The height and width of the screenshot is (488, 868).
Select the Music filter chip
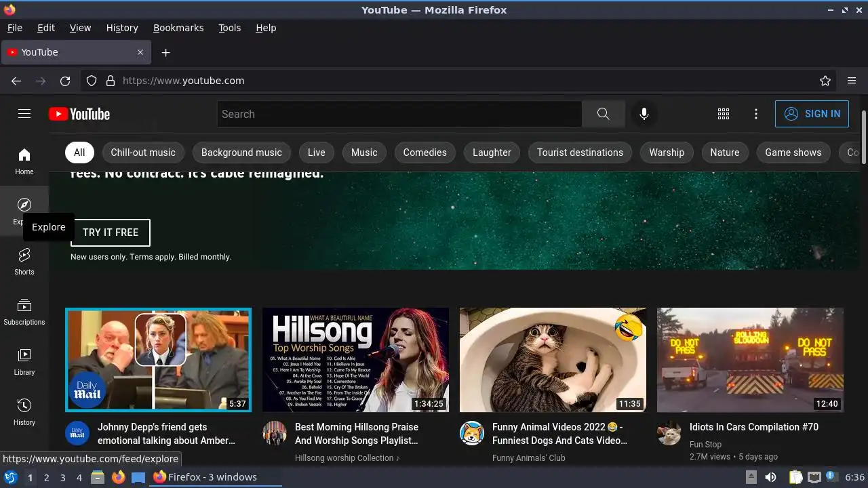click(364, 152)
